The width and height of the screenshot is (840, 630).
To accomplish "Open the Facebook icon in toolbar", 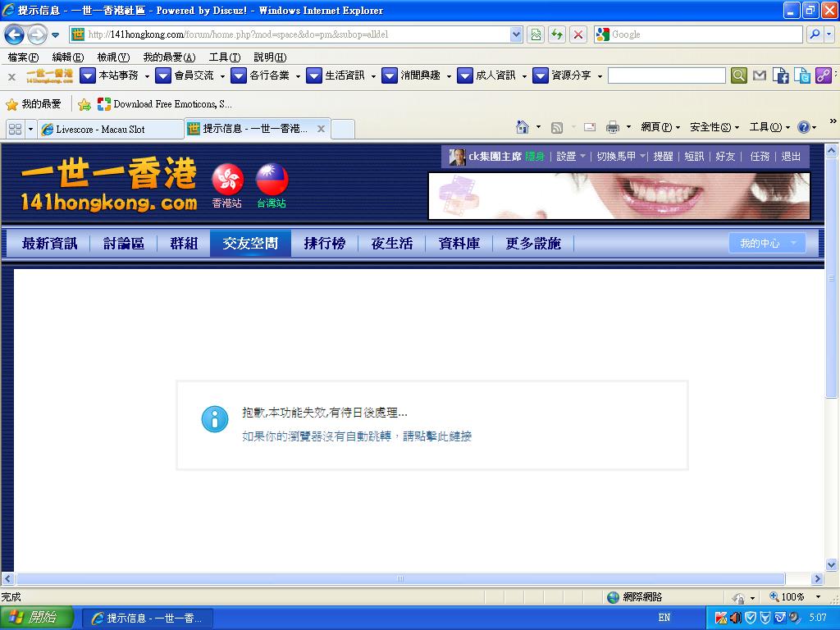I will coord(781,75).
